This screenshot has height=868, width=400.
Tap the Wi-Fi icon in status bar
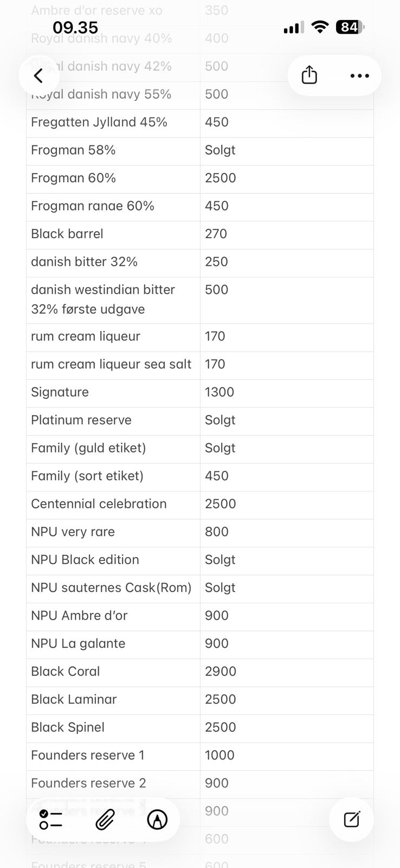tap(320, 27)
